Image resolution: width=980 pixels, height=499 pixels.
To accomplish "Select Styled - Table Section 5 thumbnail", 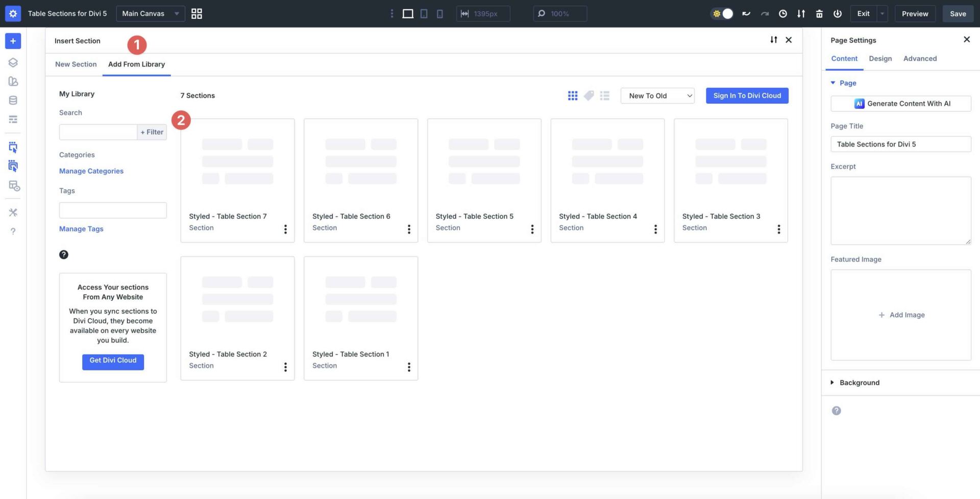I will (x=484, y=162).
